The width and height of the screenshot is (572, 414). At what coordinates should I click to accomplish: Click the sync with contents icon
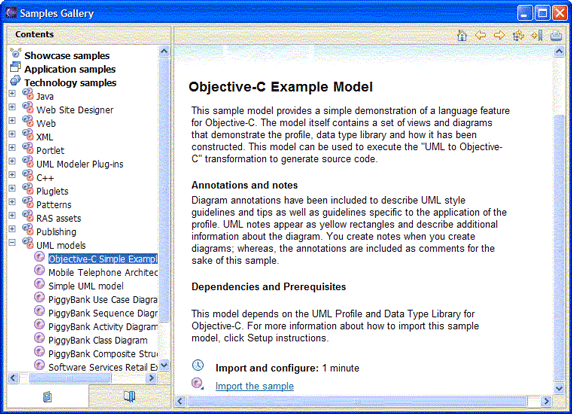(x=518, y=35)
